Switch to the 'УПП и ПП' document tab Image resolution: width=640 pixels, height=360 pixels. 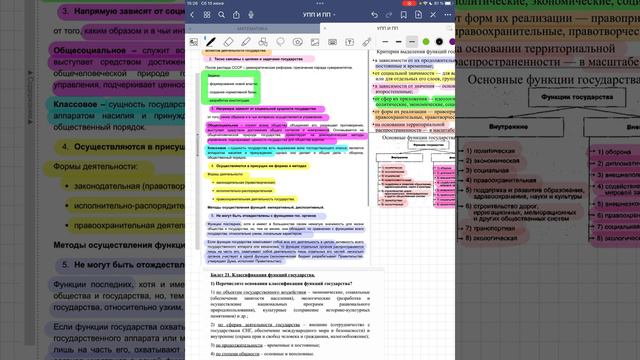tap(388, 29)
